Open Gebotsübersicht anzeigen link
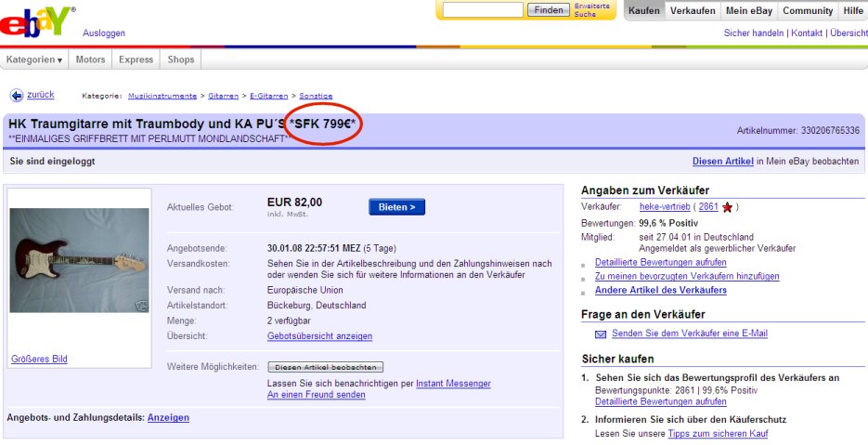The width and height of the screenshot is (868, 445). pyautogui.click(x=319, y=336)
